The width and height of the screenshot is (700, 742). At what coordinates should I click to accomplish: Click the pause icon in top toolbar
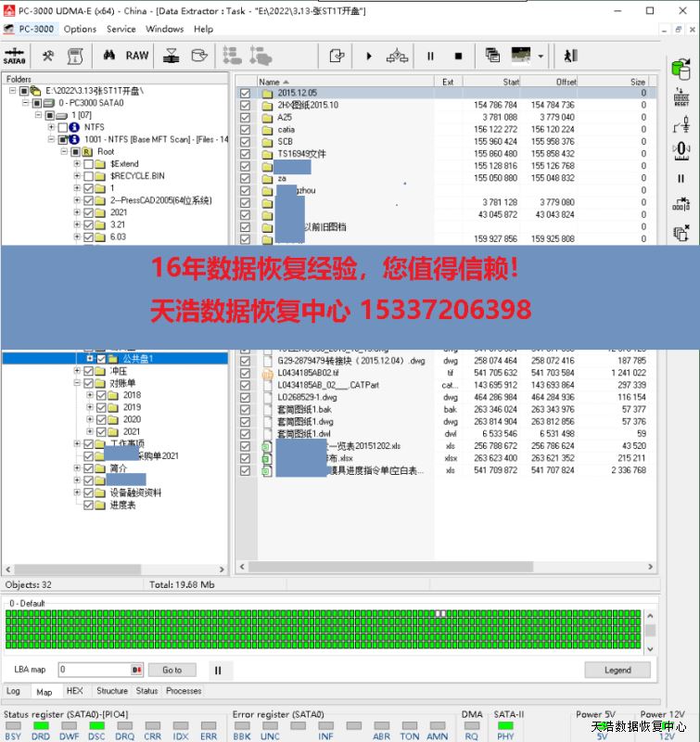point(430,56)
